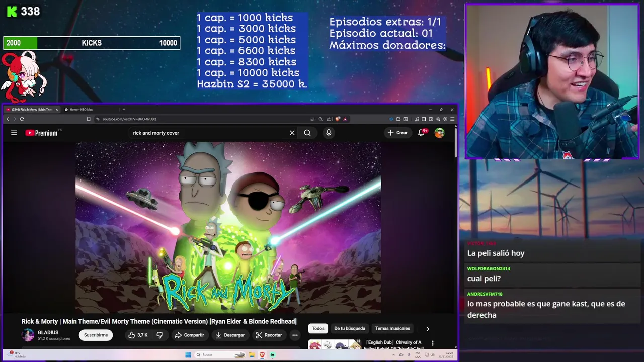Clear the search text with the X
The width and height of the screenshot is (644, 362).
pos(292,133)
